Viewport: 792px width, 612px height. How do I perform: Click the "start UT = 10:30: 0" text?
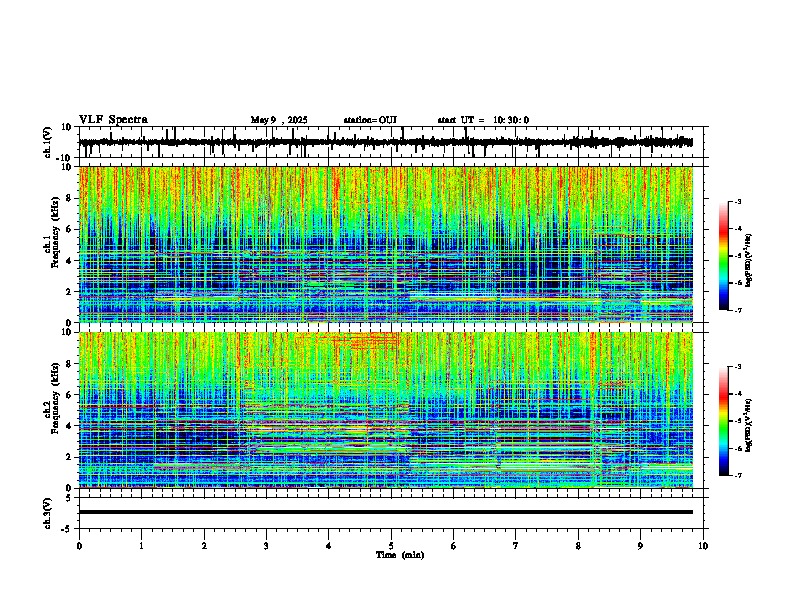[483, 120]
